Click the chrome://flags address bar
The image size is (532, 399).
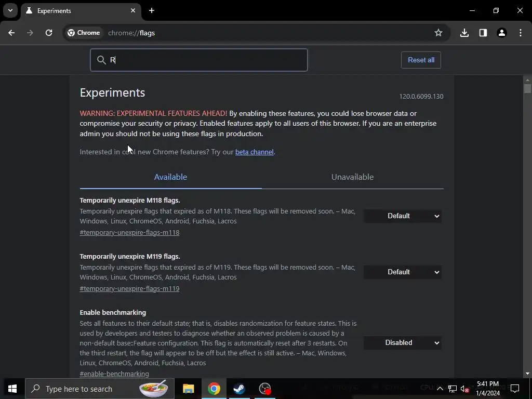coord(258,33)
